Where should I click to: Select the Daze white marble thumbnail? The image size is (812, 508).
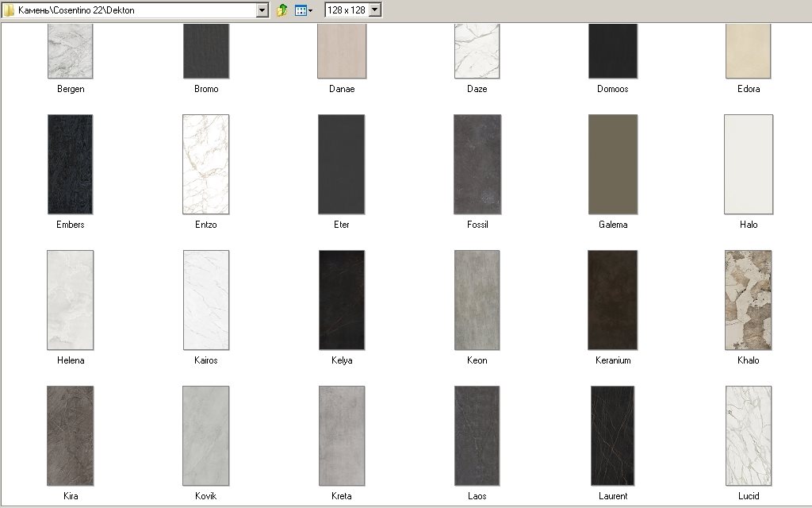coord(477,51)
